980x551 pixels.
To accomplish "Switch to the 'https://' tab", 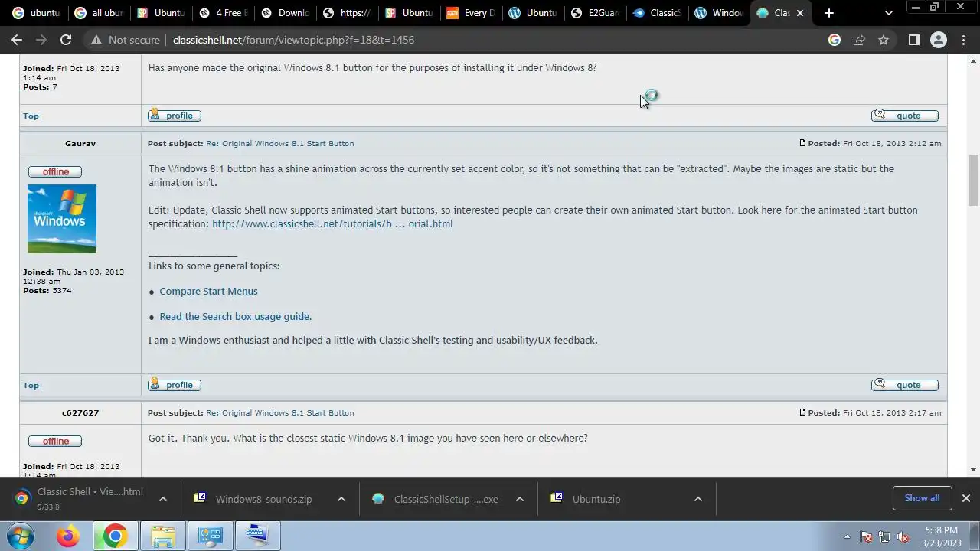I will click(x=346, y=13).
